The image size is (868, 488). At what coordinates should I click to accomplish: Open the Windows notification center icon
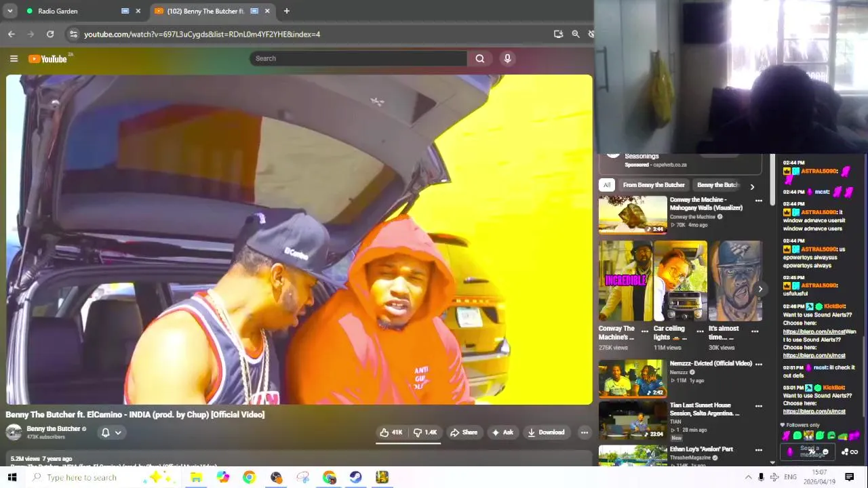click(849, 477)
